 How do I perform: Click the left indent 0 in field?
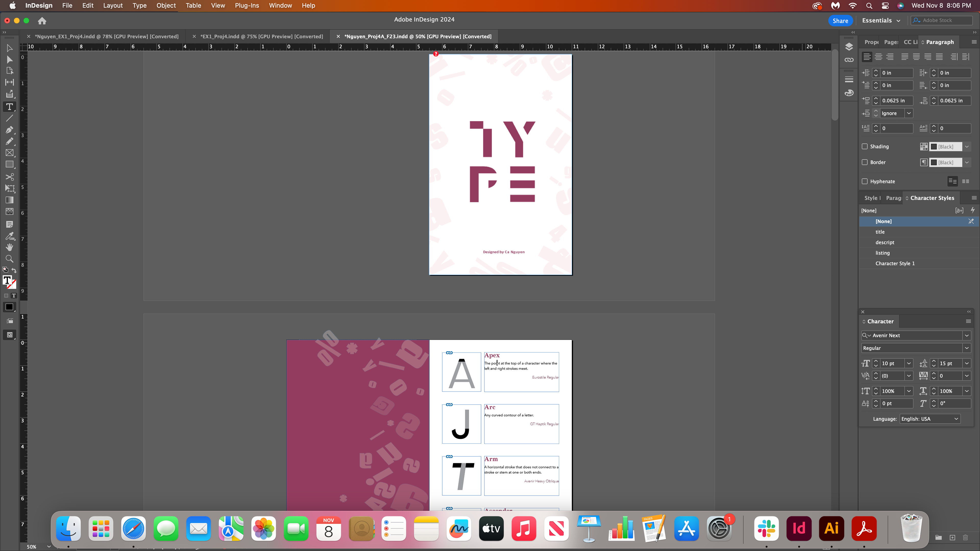coord(897,73)
